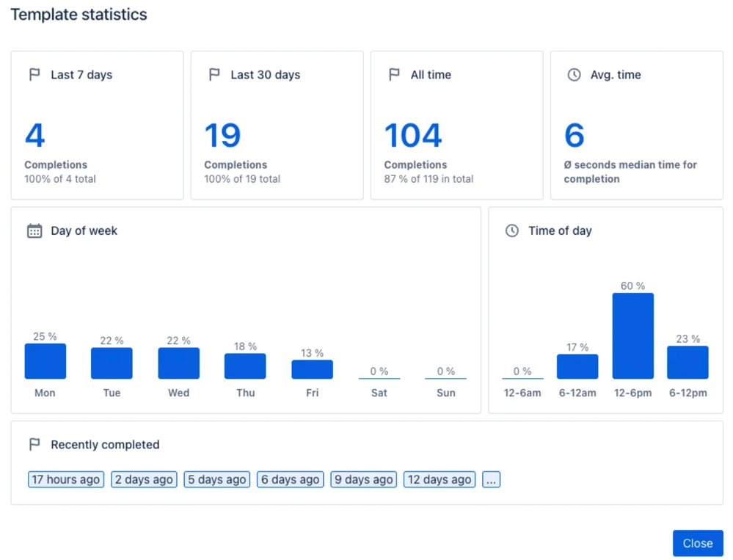
Task: Click the calendar icon beside Day of week
Action: point(34,231)
